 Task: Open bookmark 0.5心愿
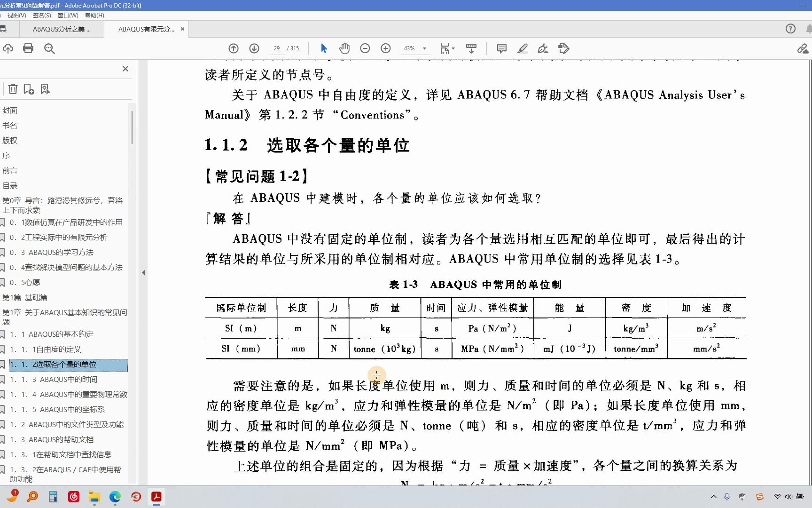25,282
